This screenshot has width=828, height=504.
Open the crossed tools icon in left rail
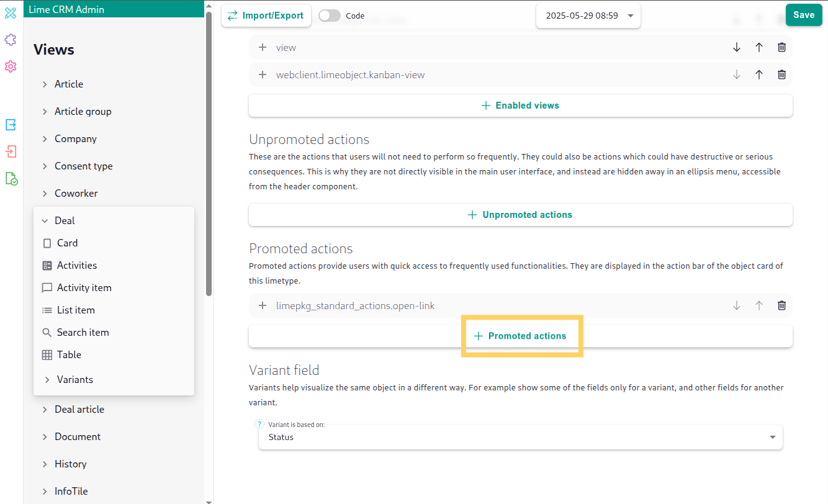pyautogui.click(x=11, y=13)
